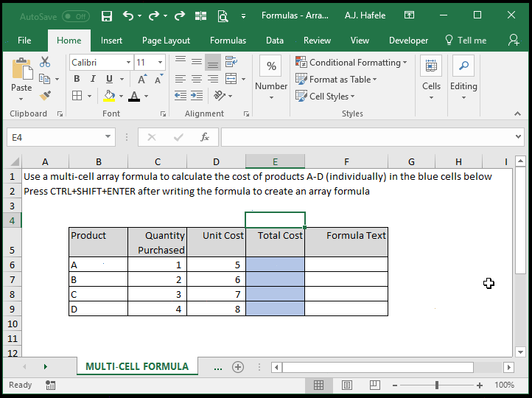Viewport: 532px width, 398px height.
Task: Click the Top Align icon
Action: (x=181, y=62)
